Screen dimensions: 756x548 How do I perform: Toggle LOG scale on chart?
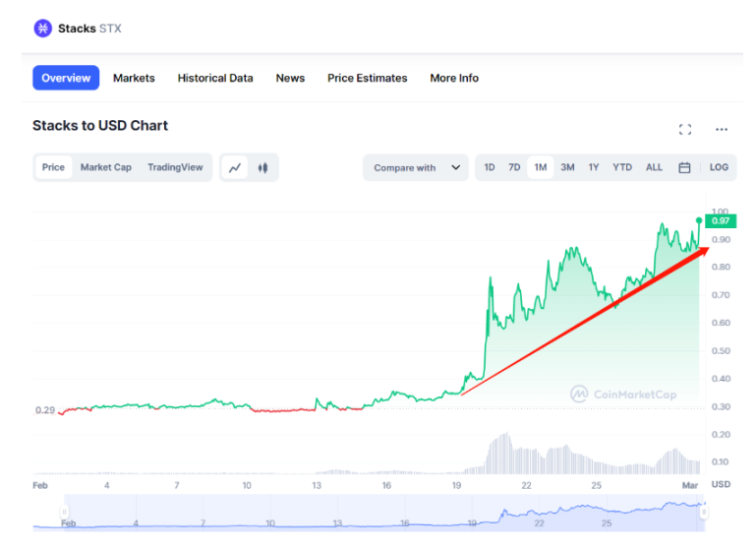[719, 167]
